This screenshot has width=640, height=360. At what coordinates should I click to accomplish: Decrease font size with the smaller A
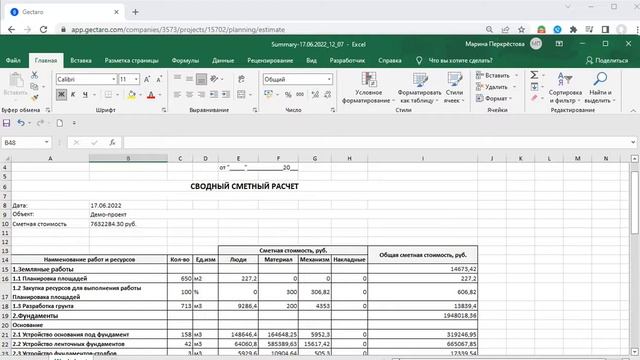click(x=159, y=79)
